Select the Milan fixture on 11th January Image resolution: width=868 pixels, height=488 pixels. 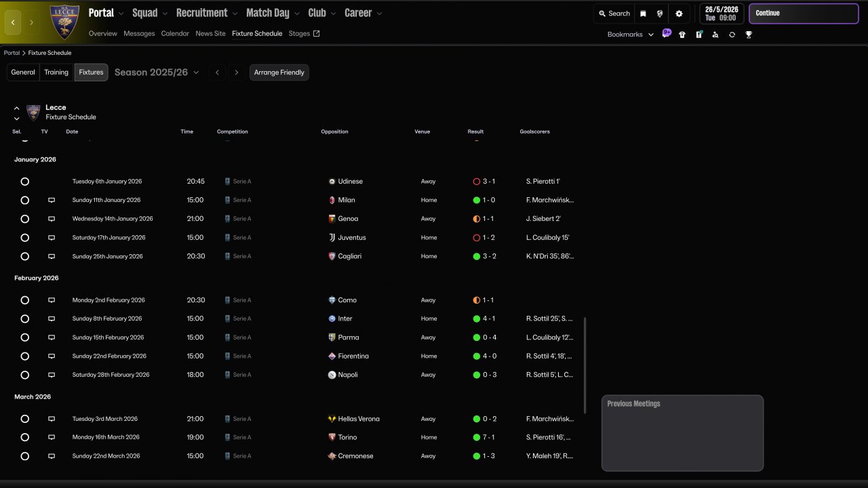tap(25, 200)
